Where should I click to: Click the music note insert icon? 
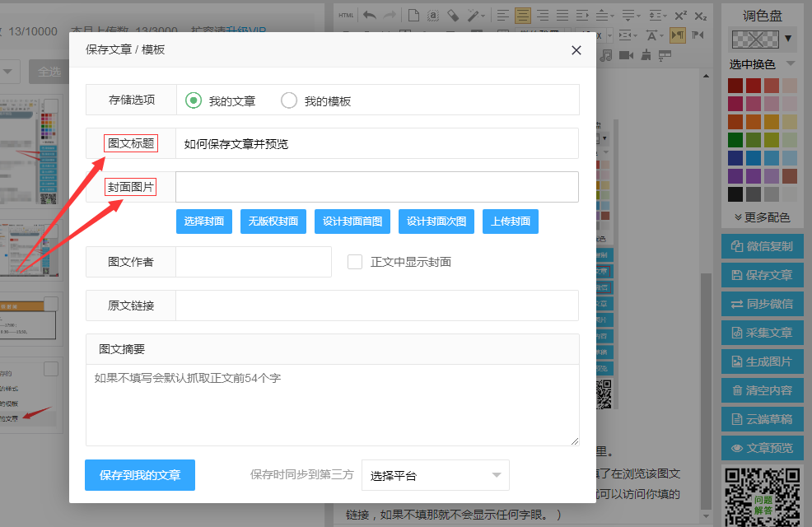click(x=606, y=55)
